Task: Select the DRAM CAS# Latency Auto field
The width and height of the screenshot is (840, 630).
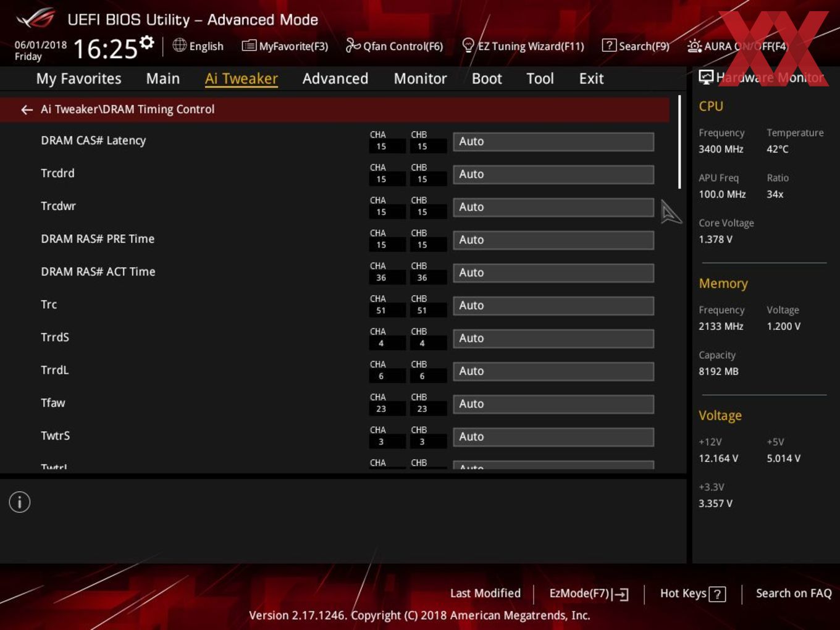Action: [x=553, y=141]
